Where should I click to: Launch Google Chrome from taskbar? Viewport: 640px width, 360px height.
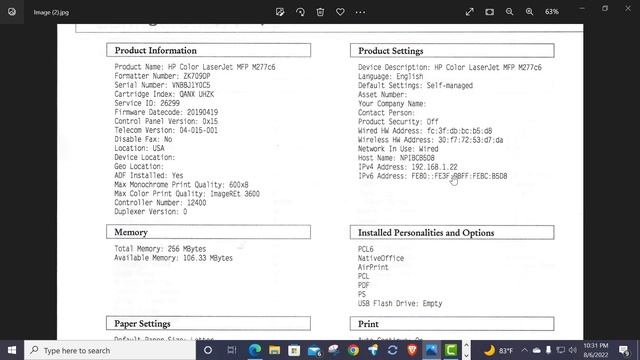coord(353,350)
